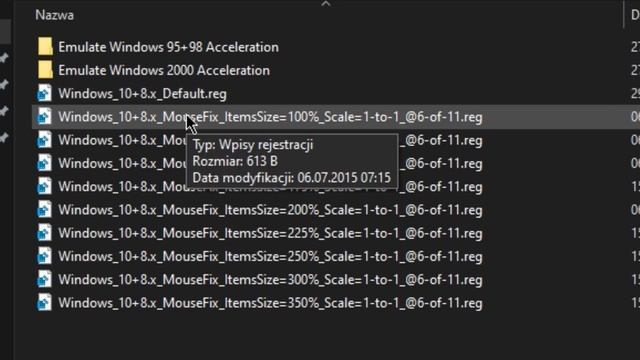Select the ItemsSize=225% MouseFix reg file name
The image size is (640, 360).
click(270, 233)
